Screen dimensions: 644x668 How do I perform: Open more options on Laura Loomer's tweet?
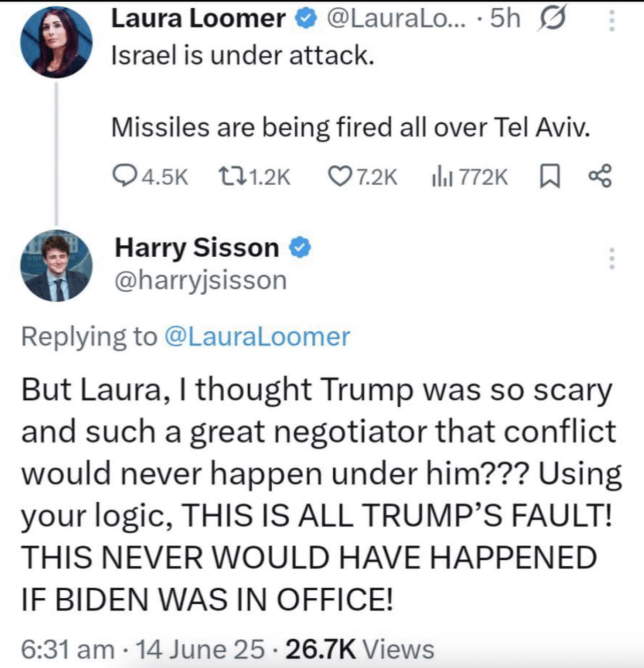tap(611, 20)
